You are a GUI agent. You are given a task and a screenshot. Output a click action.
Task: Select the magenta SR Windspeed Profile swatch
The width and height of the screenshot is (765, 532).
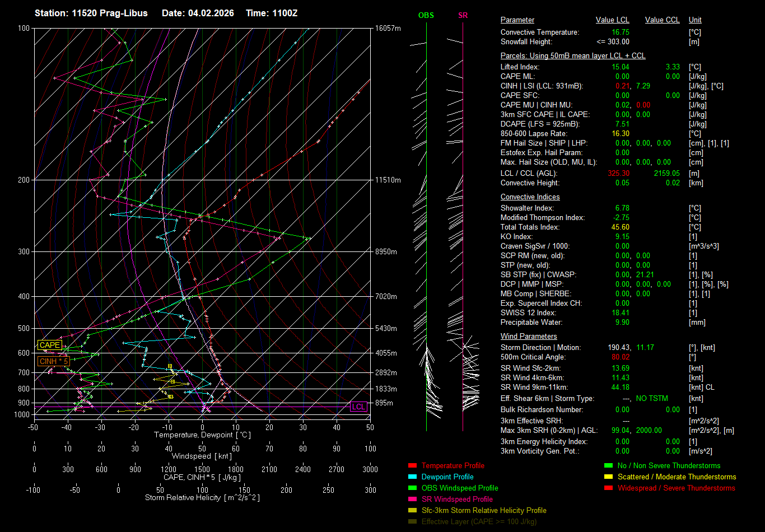tap(413, 499)
